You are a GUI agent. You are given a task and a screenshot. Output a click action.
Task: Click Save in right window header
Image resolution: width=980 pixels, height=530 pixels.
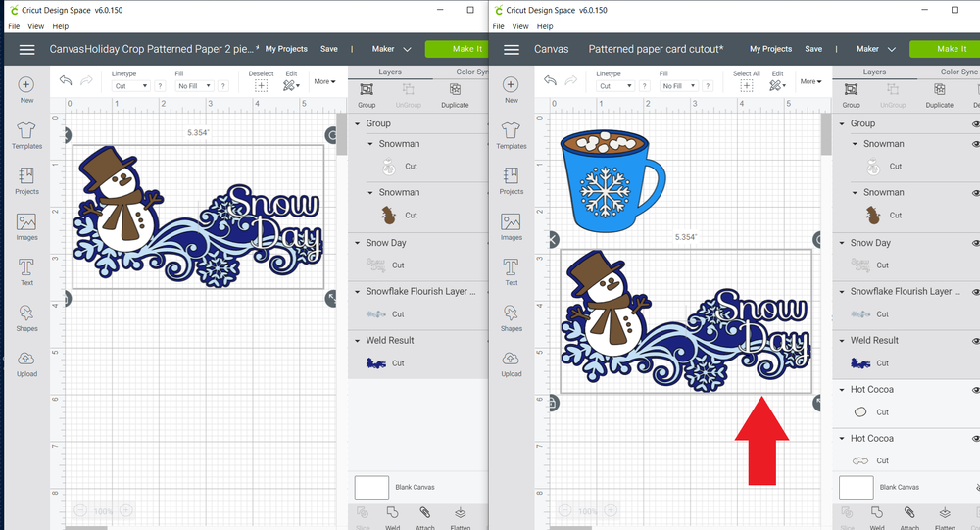click(813, 49)
